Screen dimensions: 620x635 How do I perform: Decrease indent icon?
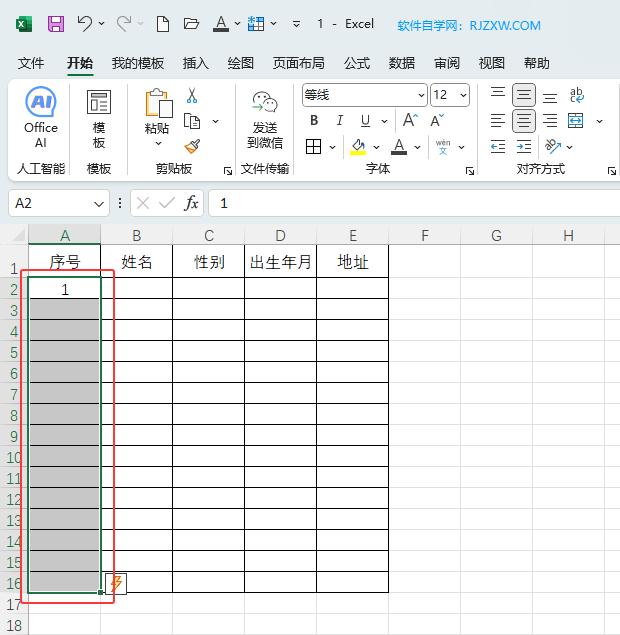coord(498,147)
